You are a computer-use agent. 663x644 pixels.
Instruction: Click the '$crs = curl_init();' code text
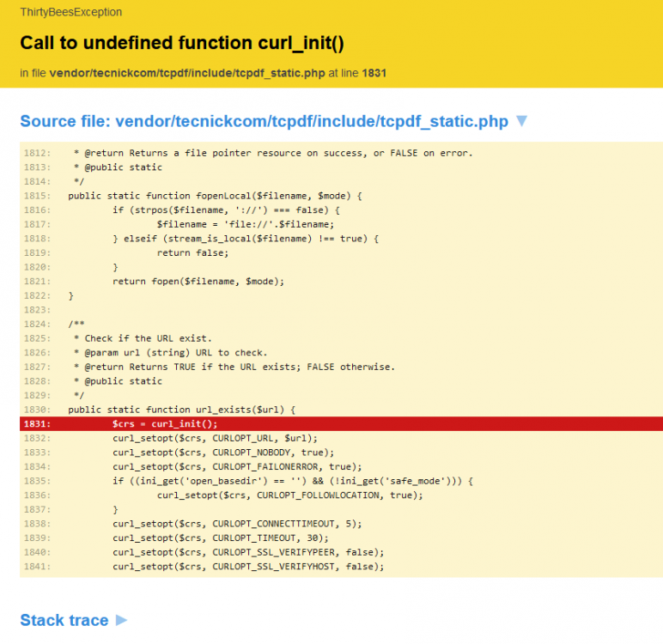point(165,423)
